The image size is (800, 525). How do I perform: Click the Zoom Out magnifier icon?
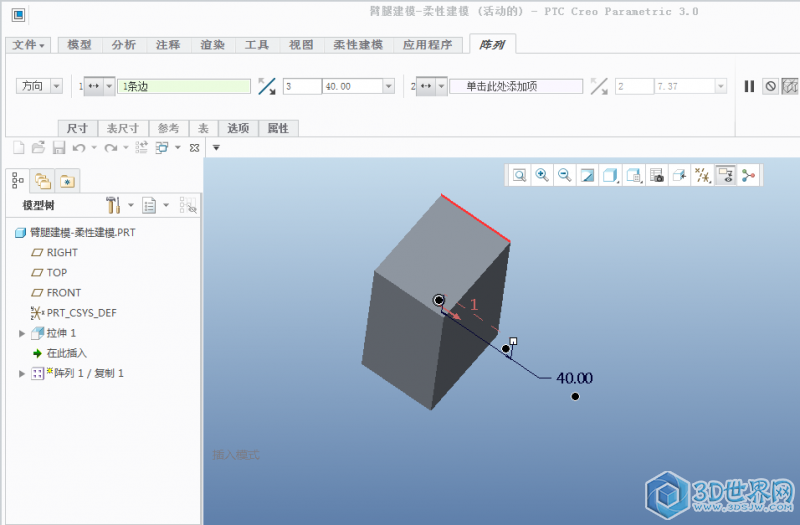click(x=564, y=176)
